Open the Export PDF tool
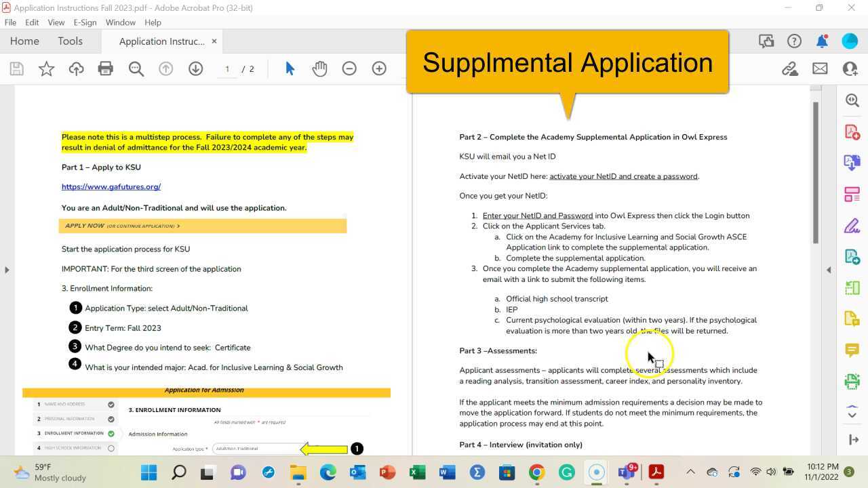This screenshot has width=868, height=488. [852, 162]
